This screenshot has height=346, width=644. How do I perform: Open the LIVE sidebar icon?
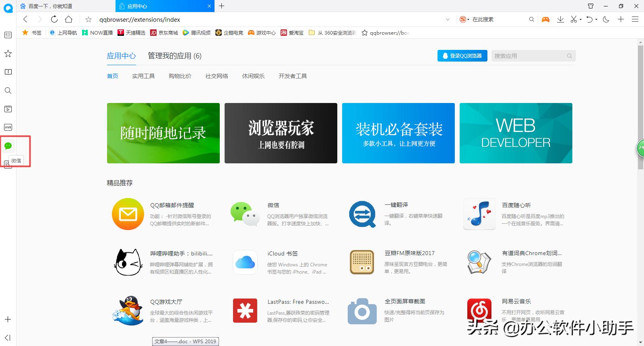tap(8, 128)
